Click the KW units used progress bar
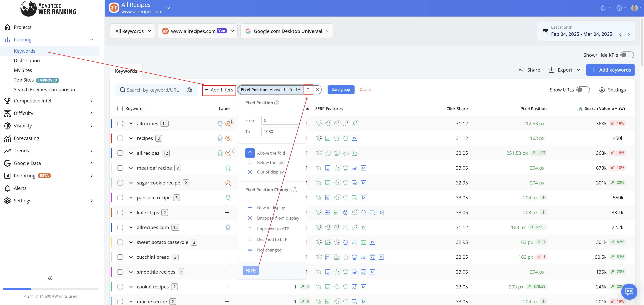This screenshot has width=644, height=305. 51,289
